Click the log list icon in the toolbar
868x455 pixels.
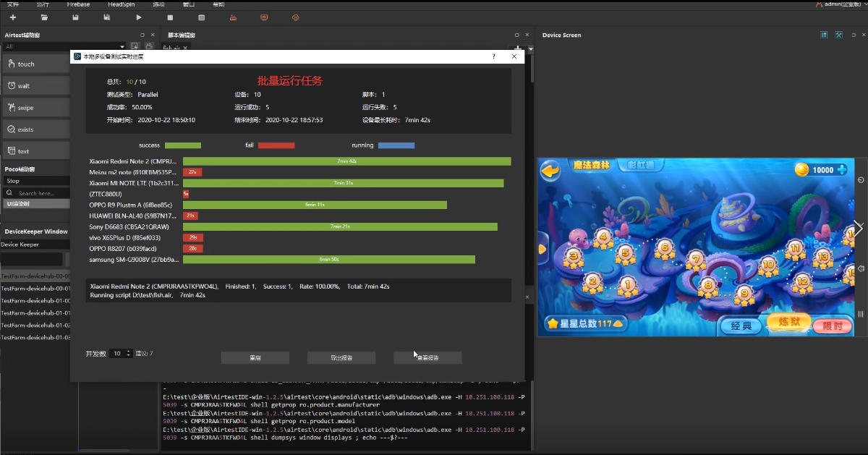[x=201, y=17]
